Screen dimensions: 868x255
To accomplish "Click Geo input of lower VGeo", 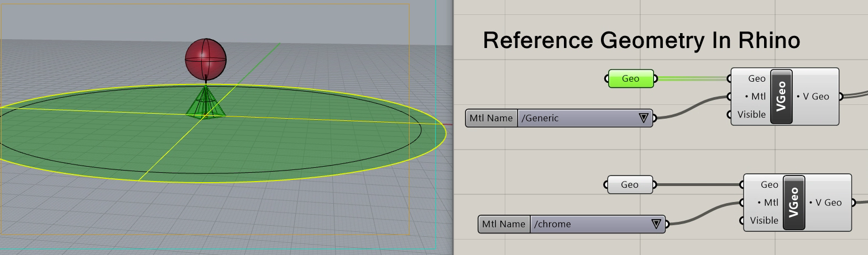I will (769, 184).
